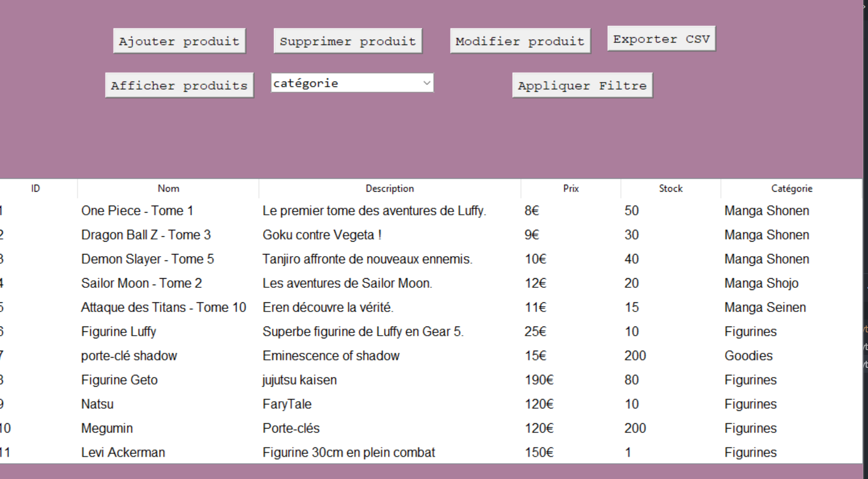Viewport: 868px width, 479px height.
Task: Click the Manga Shojo category cell
Action: pyautogui.click(x=761, y=283)
